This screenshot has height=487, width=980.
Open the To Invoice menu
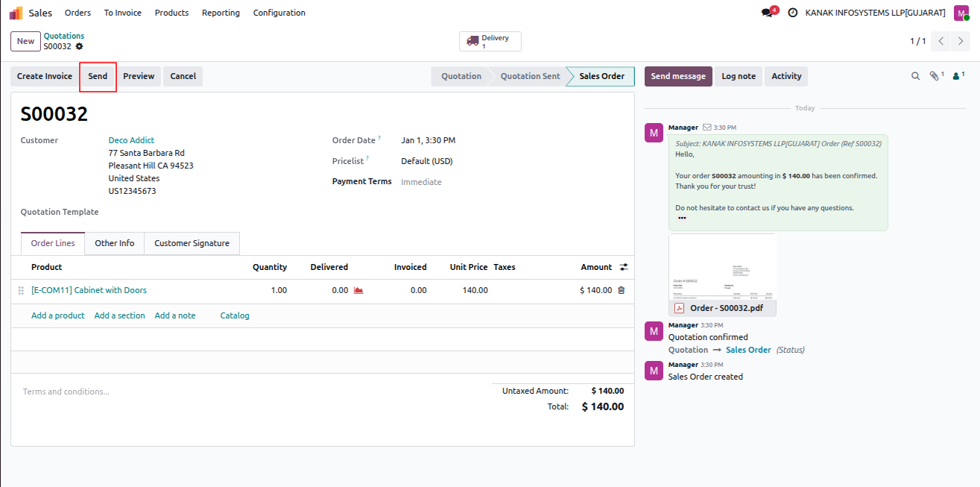click(122, 13)
